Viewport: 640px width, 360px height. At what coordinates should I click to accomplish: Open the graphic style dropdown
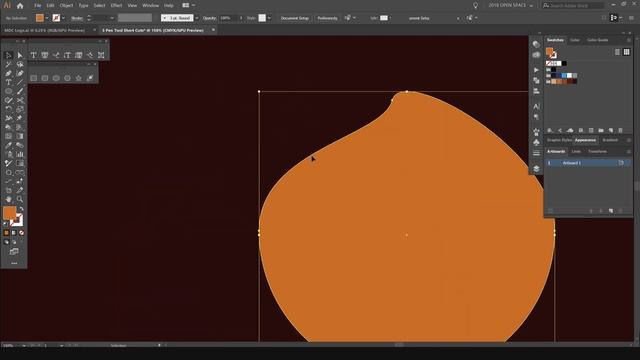269,18
